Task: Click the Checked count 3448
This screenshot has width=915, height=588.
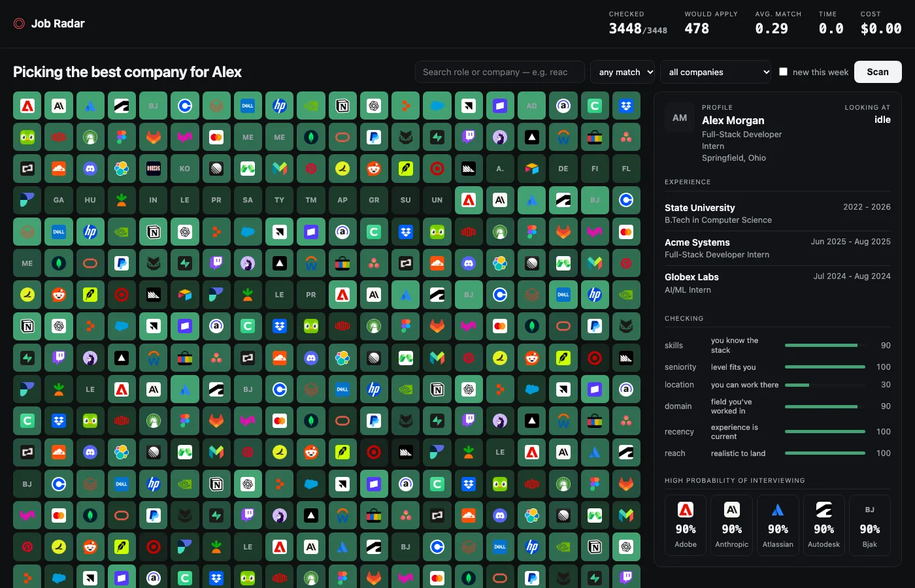Action: point(625,29)
